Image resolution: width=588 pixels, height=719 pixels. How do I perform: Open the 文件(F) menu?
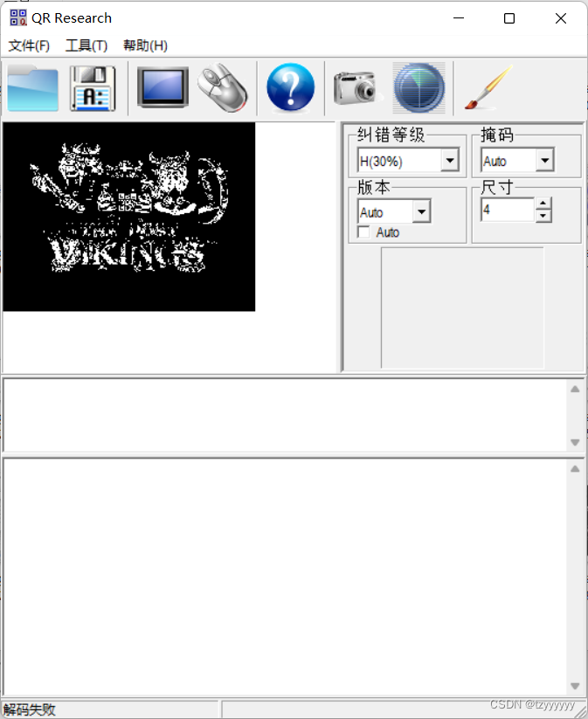[x=29, y=45]
